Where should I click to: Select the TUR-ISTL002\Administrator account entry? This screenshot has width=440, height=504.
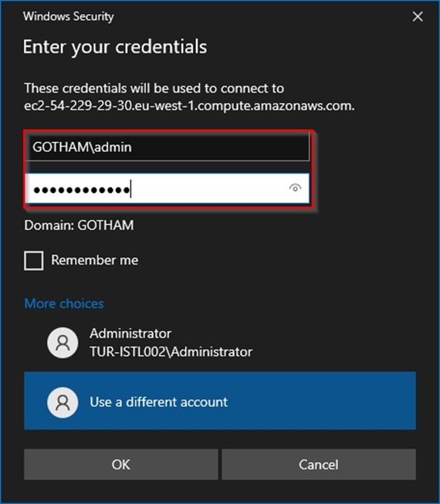click(x=220, y=343)
